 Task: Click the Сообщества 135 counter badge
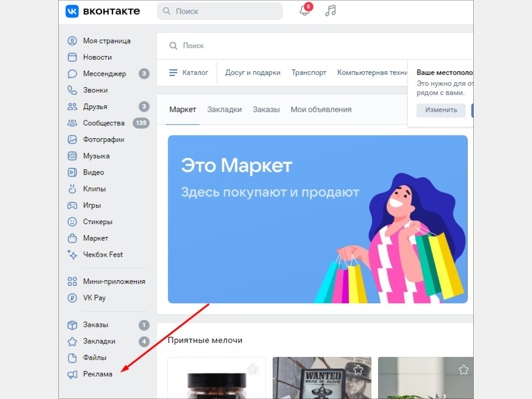[141, 123]
